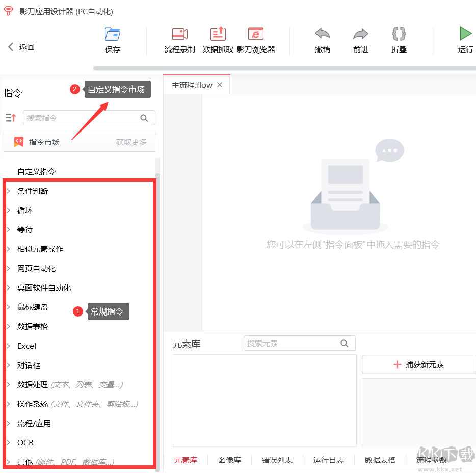Switch to the 图像库 tab

(x=230, y=459)
